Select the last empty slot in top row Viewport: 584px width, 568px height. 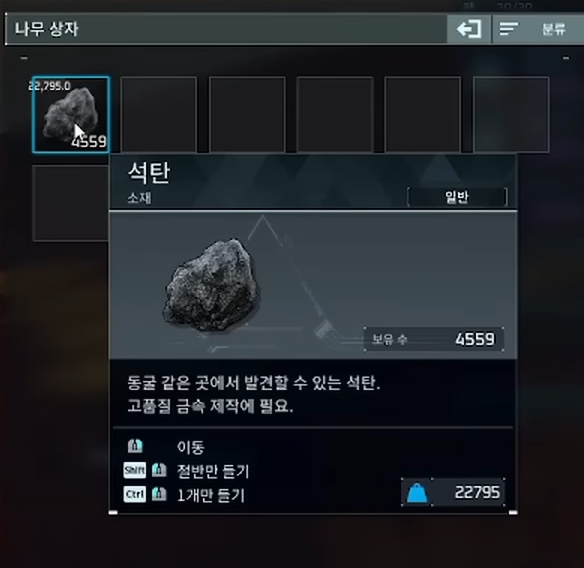tap(511, 114)
